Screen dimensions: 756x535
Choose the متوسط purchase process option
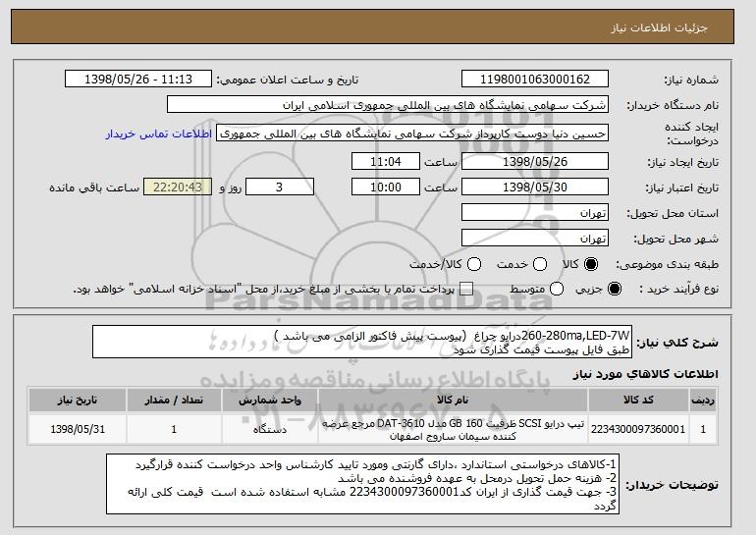pyautogui.click(x=557, y=289)
